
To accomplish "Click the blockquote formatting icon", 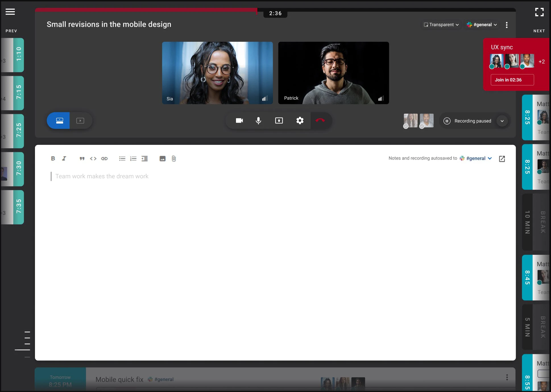I will [82, 159].
